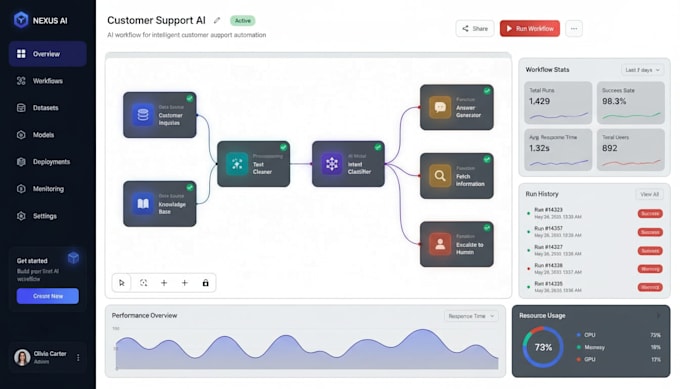Viewport: 680px width, 389px height.
Task: Click the pencil edit icon beside the title
Action: pos(217,20)
